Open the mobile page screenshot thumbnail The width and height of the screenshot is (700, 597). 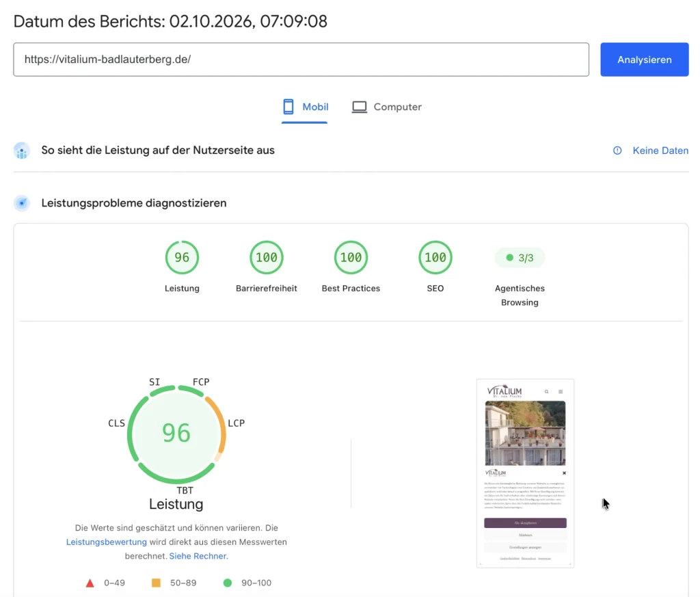[525, 473]
